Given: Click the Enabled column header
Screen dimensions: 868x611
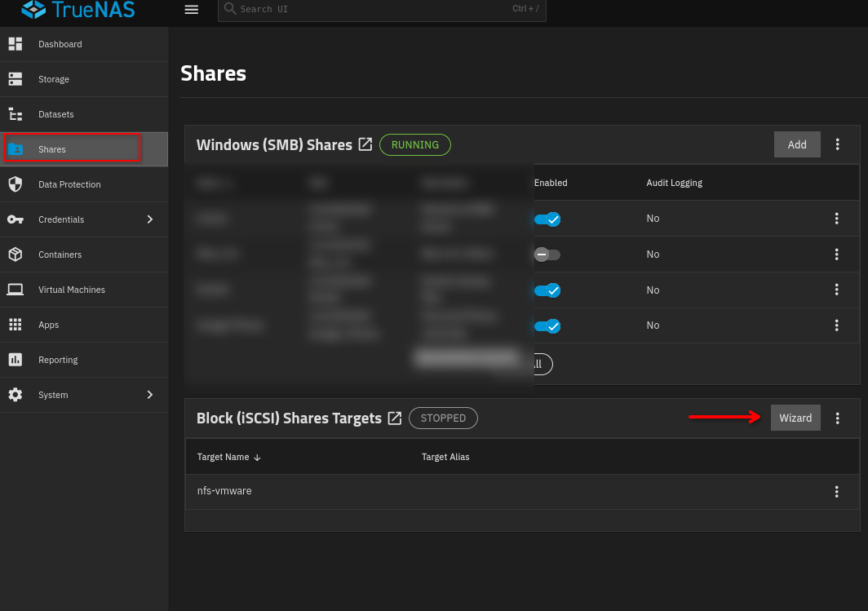Looking at the screenshot, I should (x=551, y=183).
